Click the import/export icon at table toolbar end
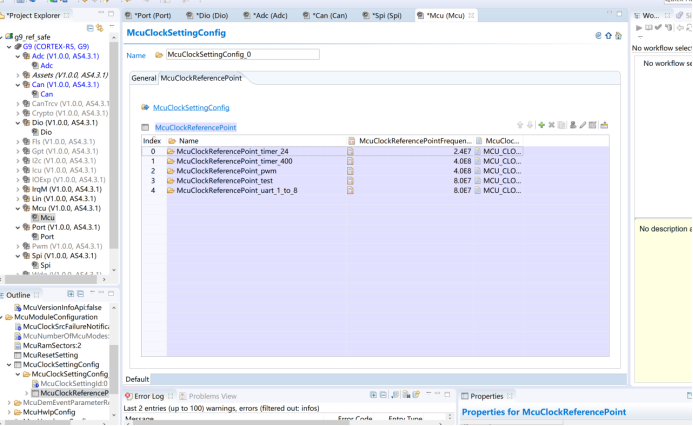Viewport: 693px width, 426px height. (x=604, y=126)
